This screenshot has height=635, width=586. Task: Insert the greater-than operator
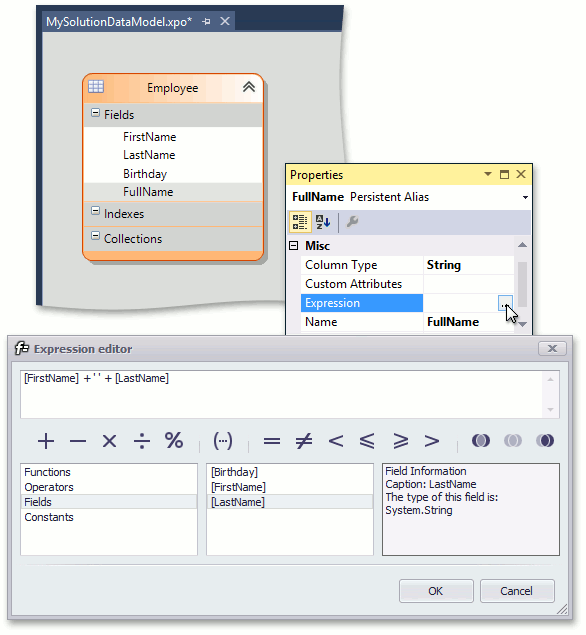pyautogui.click(x=432, y=441)
